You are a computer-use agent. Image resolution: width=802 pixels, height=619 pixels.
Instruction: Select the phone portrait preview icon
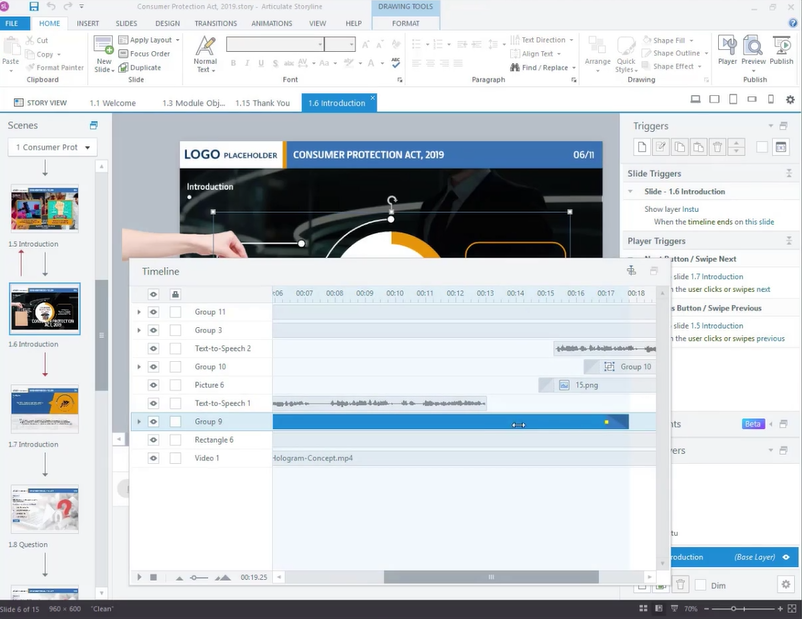[771, 99]
